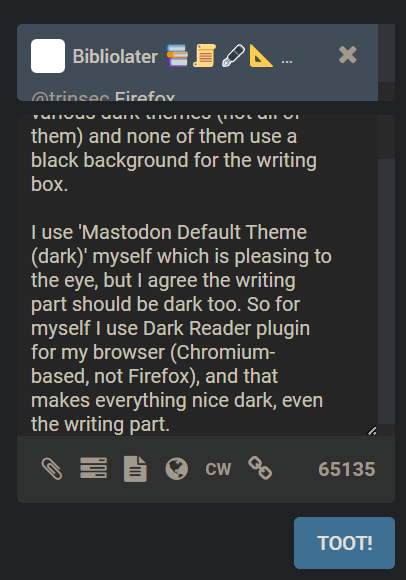This screenshot has width=406, height=580.
Task: Click the scroll parchment emoji
Action: pos(204,55)
